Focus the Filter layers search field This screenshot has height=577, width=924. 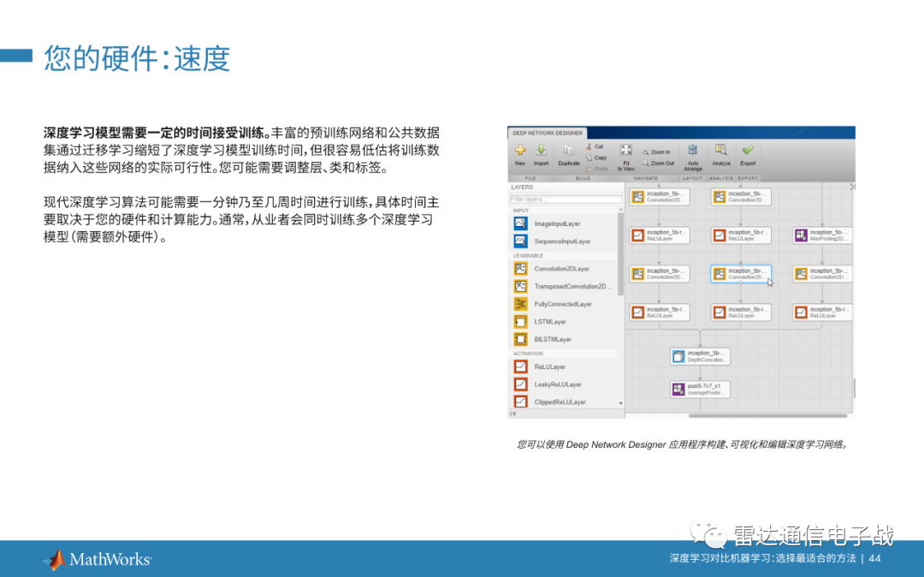[x=566, y=199]
